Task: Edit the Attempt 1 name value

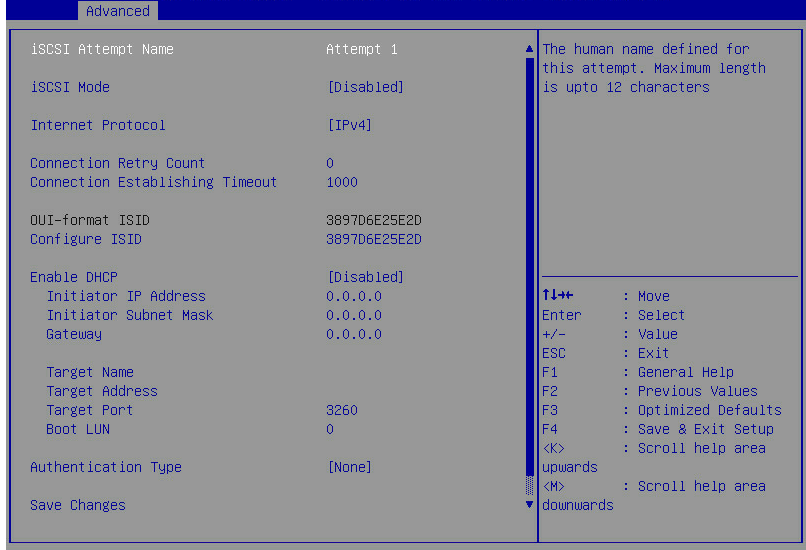Action: pyautogui.click(x=362, y=49)
